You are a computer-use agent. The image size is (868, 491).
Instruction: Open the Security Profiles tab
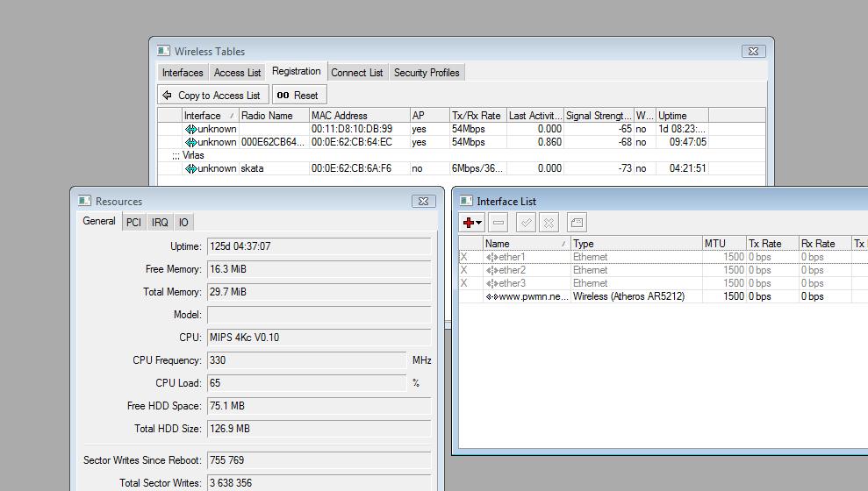tap(427, 73)
